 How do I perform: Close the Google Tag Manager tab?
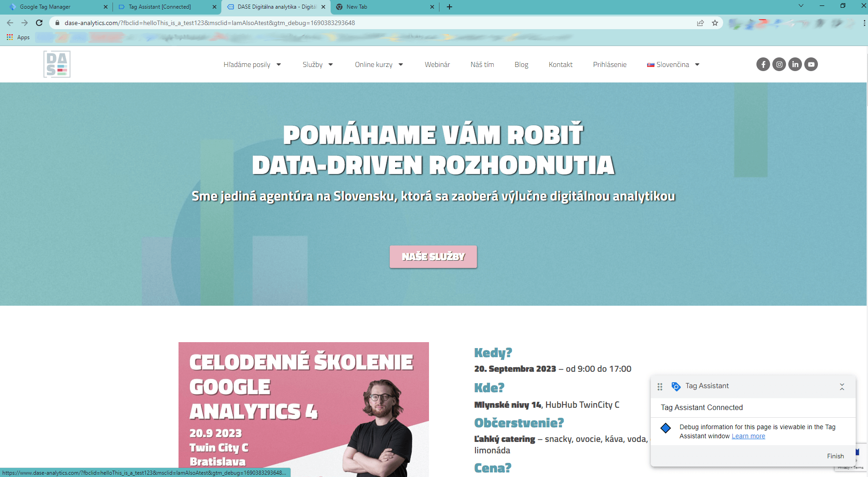click(106, 7)
